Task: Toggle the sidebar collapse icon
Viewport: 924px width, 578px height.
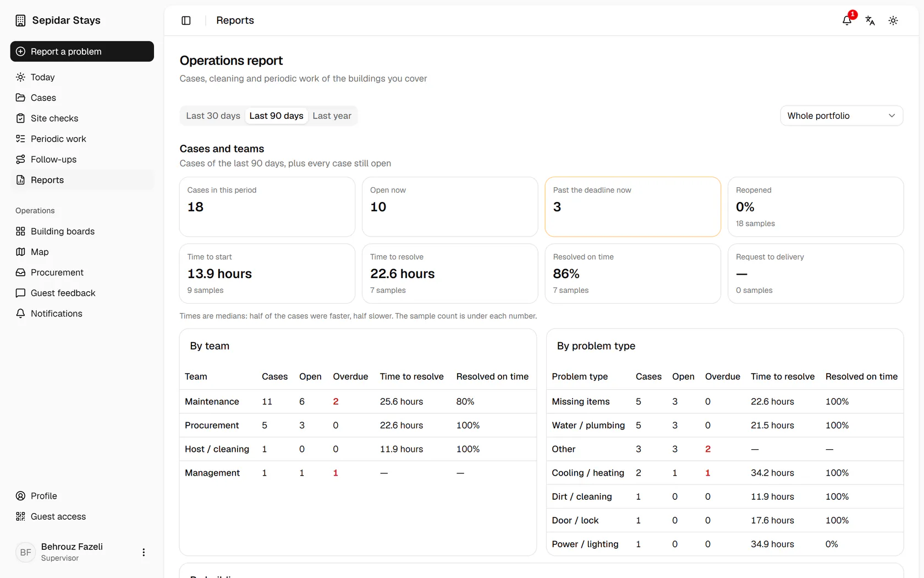Action: (x=186, y=20)
